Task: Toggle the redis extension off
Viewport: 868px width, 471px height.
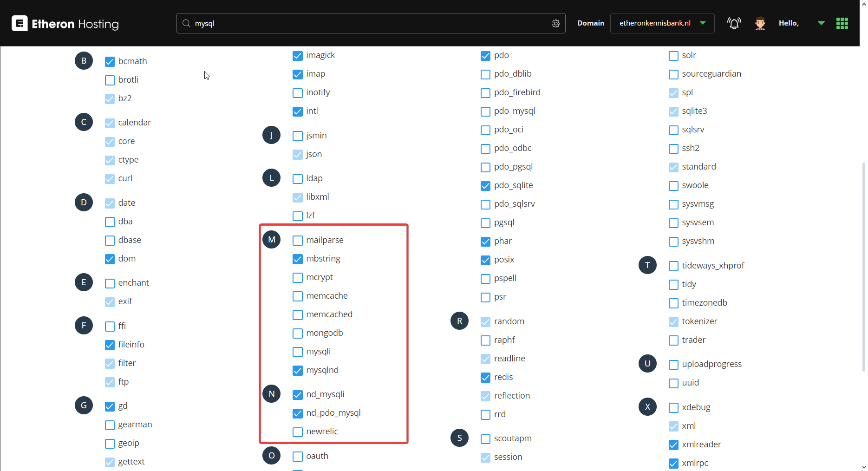Action: [485, 378]
